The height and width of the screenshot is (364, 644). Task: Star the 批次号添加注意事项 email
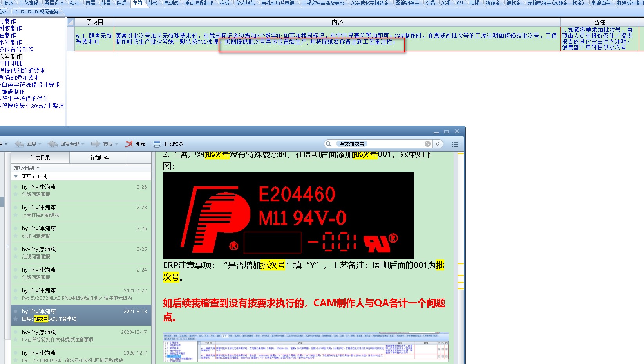coord(16,319)
